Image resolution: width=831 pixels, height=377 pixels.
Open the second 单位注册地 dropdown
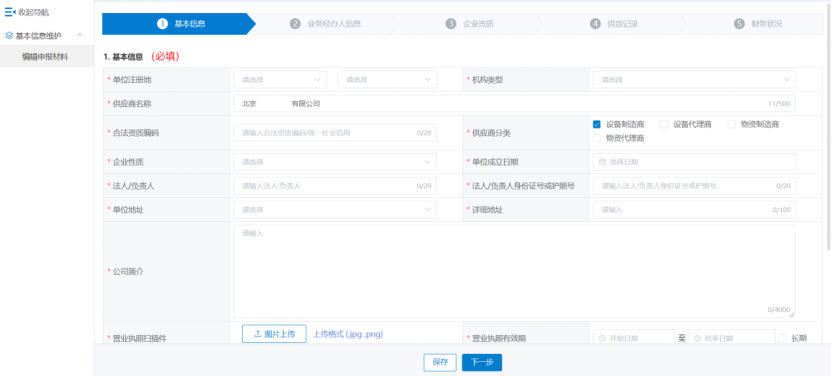tap(387, 80)
